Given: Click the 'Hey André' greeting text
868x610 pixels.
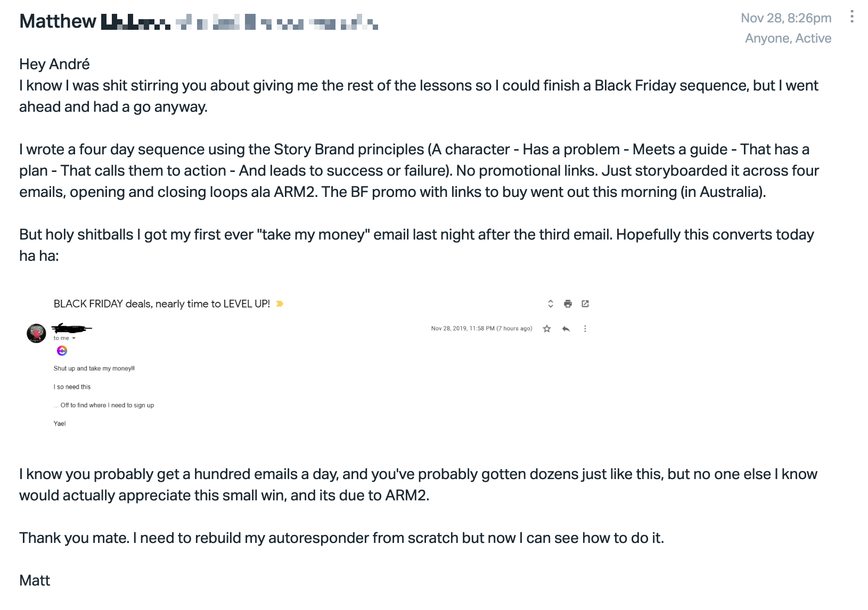Looking at the screenshot, I should [54, 64].
